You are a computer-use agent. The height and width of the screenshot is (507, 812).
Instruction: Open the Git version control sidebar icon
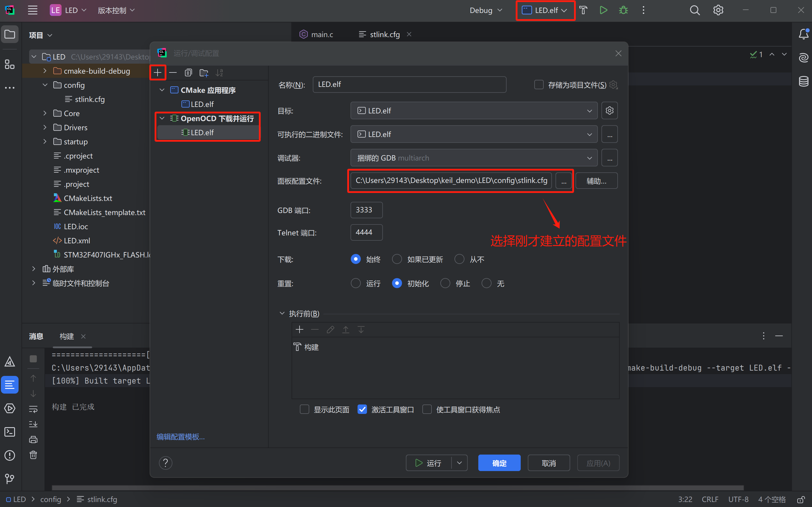pos(10,478)
